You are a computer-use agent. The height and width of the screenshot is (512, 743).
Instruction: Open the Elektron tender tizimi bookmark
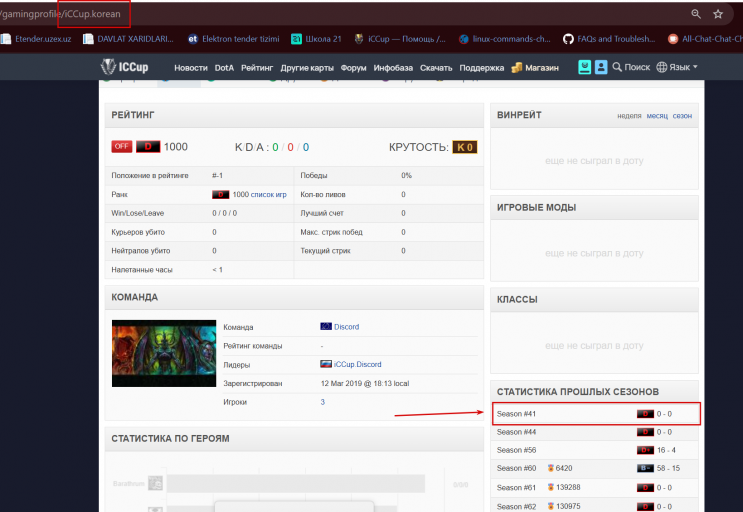(234, 39)
